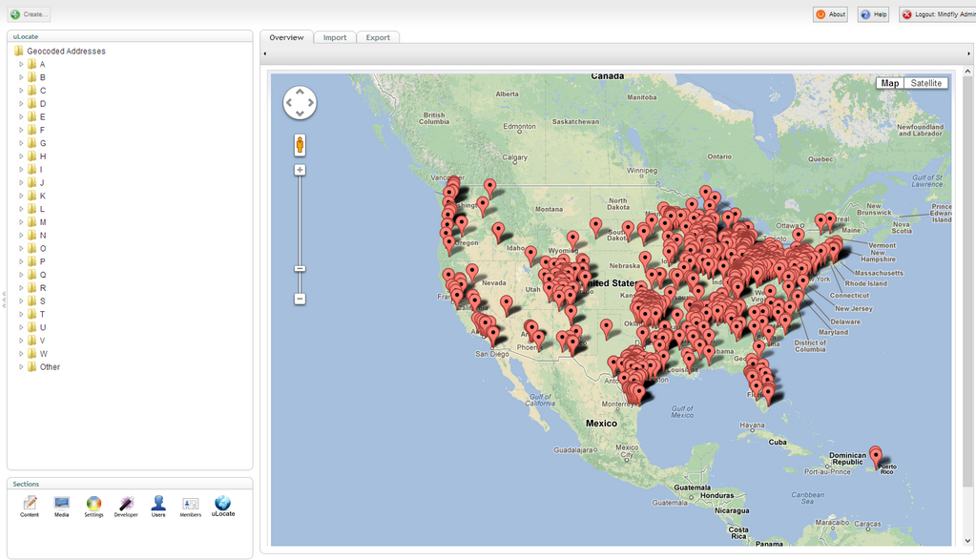The image size is (976, 560).
Task: Select the J tree item label
Action: click(42, 183)
